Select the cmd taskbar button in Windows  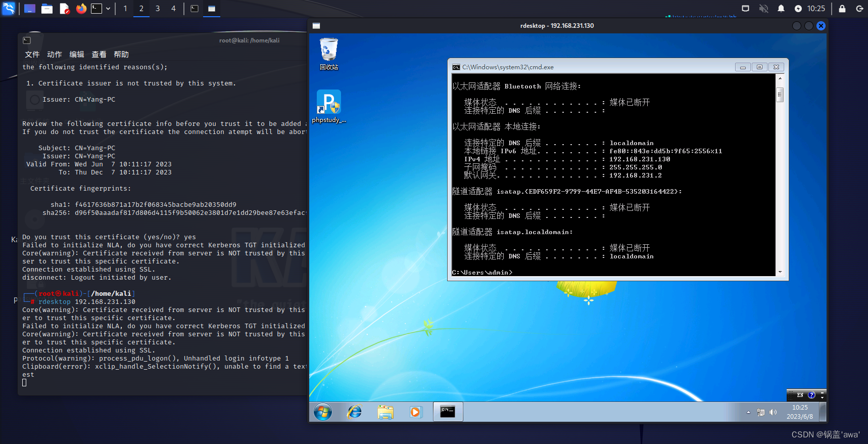tap(448, 412)
